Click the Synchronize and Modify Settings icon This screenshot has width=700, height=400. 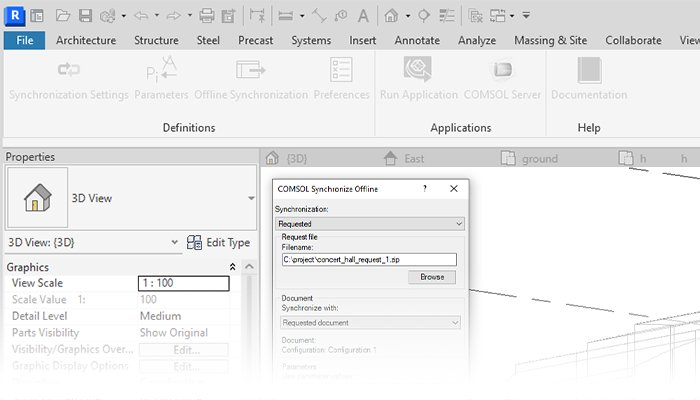tap(108, 16)
